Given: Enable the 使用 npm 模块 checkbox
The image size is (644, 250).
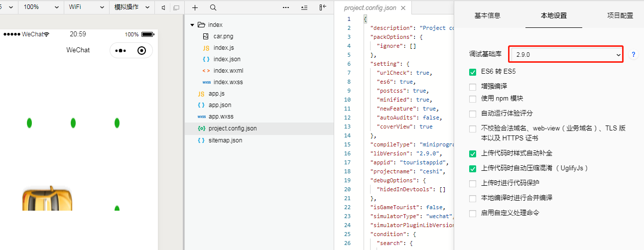Looking at the screenshot, I should click(x=473, y=99).
